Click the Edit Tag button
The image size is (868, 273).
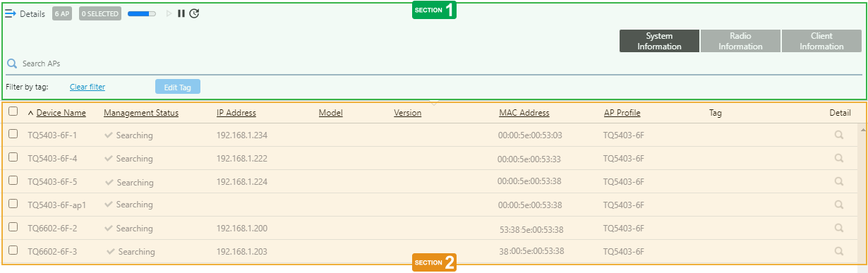[178, 87]
